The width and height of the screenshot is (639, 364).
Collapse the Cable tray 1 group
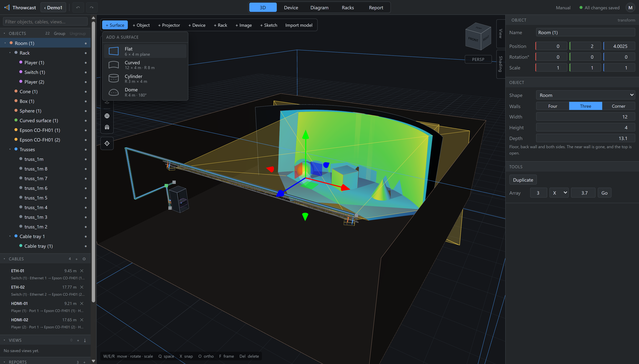10,236
